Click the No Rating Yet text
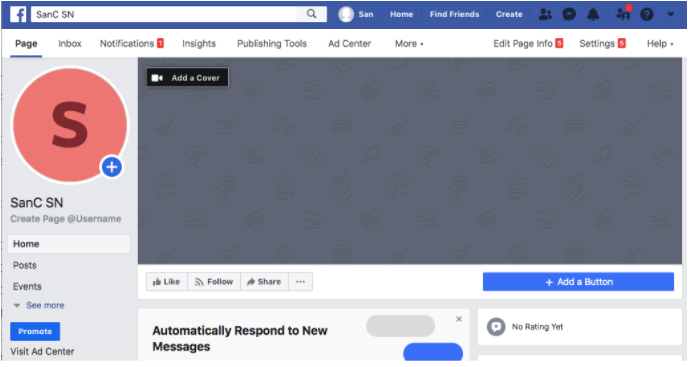688x367 pixels. coord(538,327)
